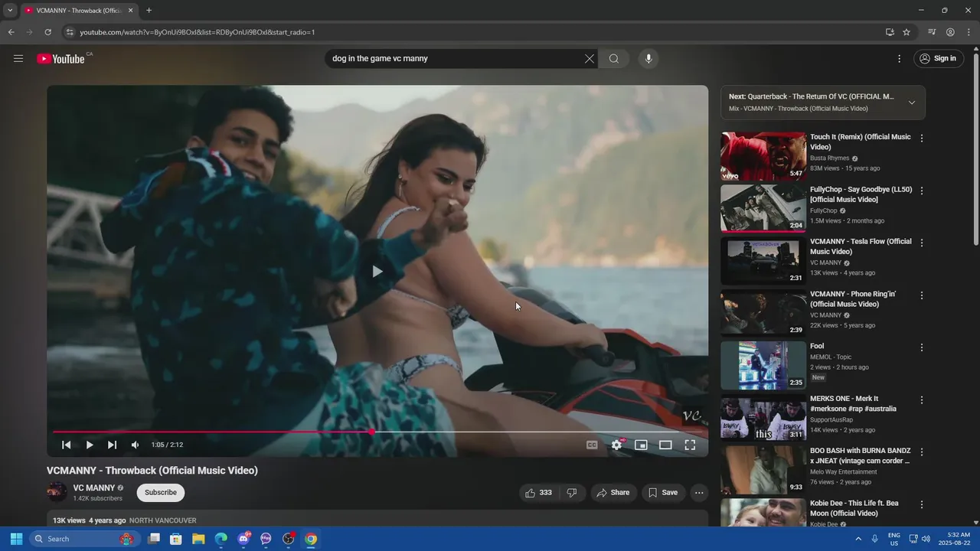Open options for Tesla Flow video

(x=922, y=243)
